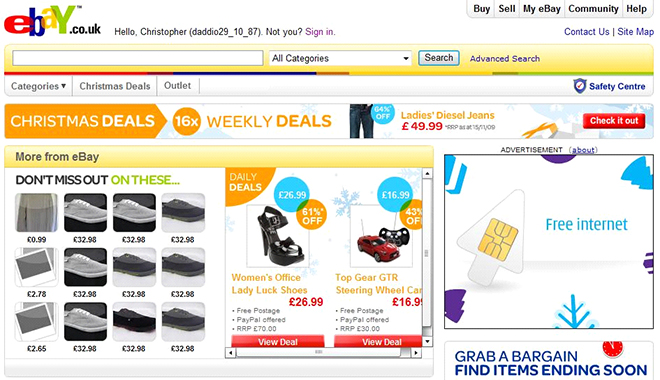Viewport: 660px width, 380px height.
Task: Click the Sign in link
Action: tap(319, 32)
